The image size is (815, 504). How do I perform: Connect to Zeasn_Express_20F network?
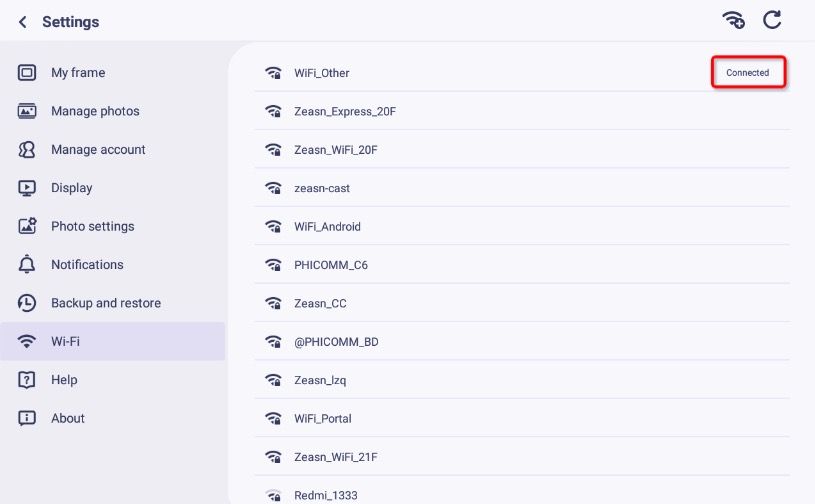pyautogui.click(x=522, y=111)
